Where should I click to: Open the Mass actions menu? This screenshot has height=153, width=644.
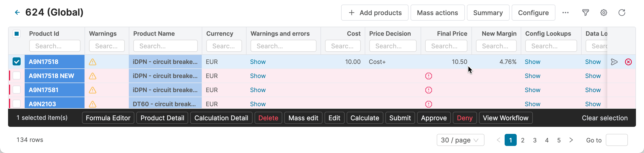click(x=437, y=13)
